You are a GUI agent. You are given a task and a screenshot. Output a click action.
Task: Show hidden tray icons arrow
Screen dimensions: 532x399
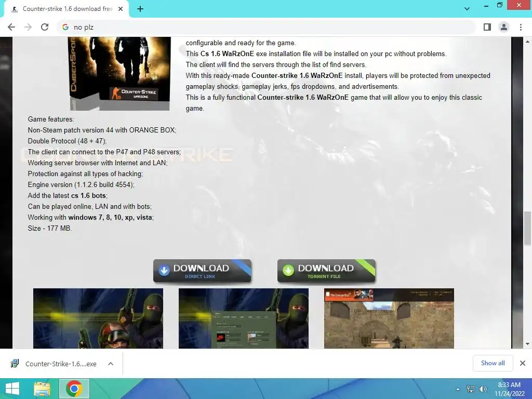click(458, 389)
